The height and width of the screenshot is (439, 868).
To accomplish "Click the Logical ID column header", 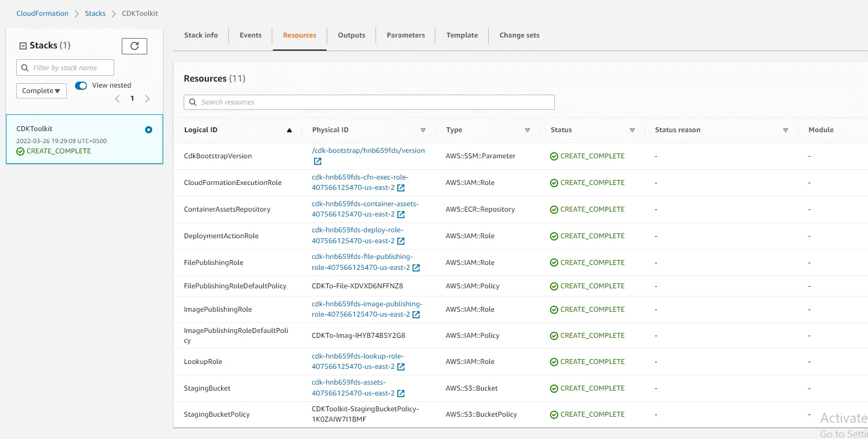I will tap(201, 130).
